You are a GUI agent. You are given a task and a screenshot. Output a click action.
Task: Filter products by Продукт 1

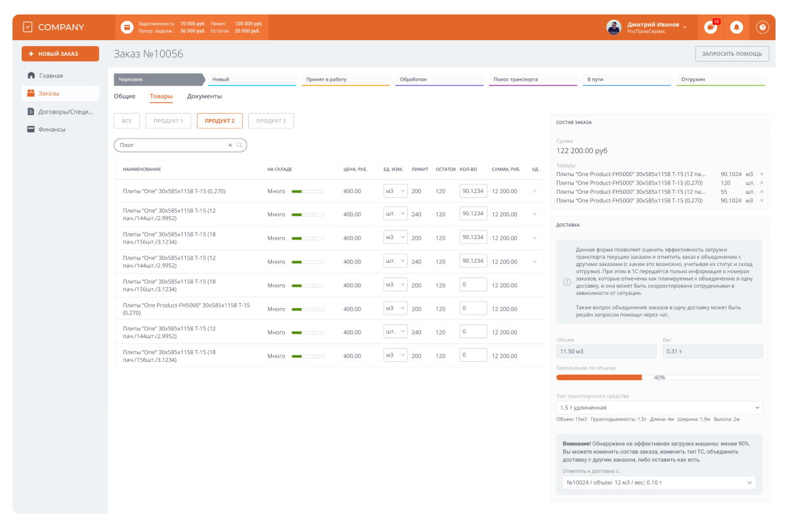point(168,121)
